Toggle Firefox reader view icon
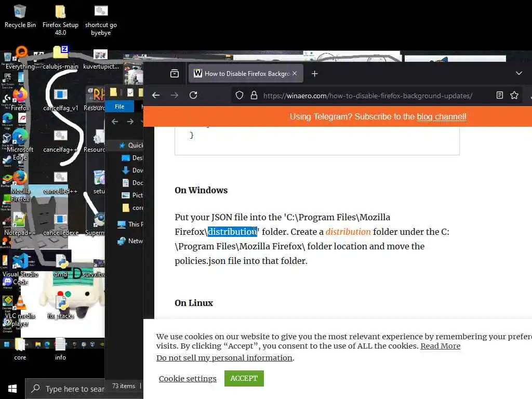 (x=499, y=96)
